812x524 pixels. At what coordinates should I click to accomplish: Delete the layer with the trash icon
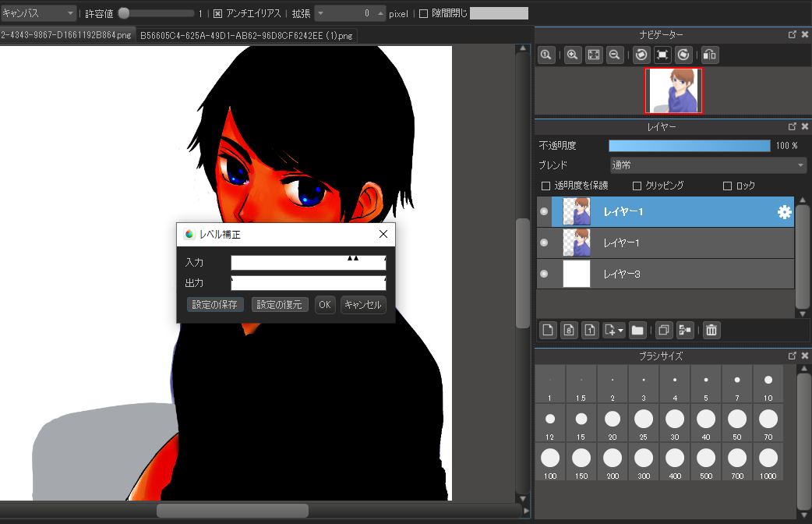[x=711, y=330]
